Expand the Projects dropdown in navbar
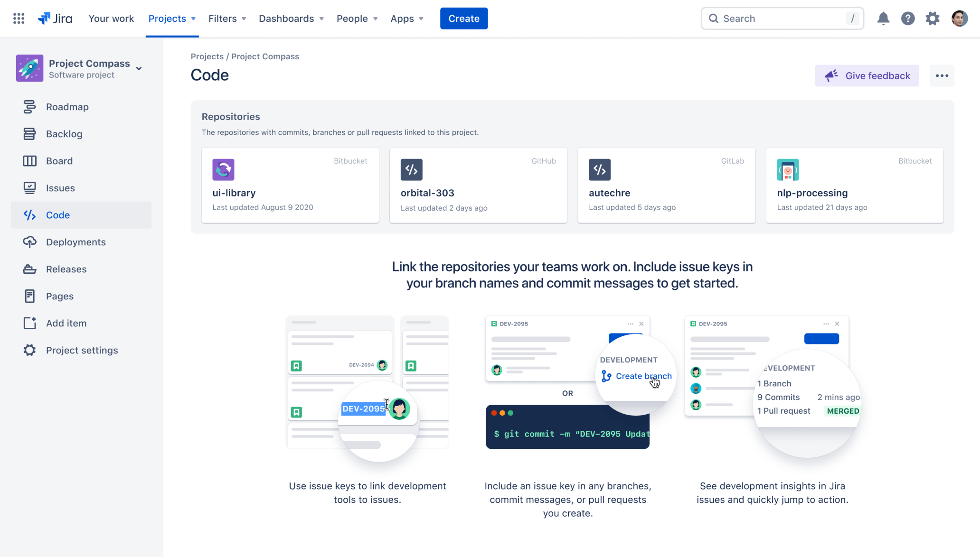Viewport: 980px width, 557px height. pos(171,18)
